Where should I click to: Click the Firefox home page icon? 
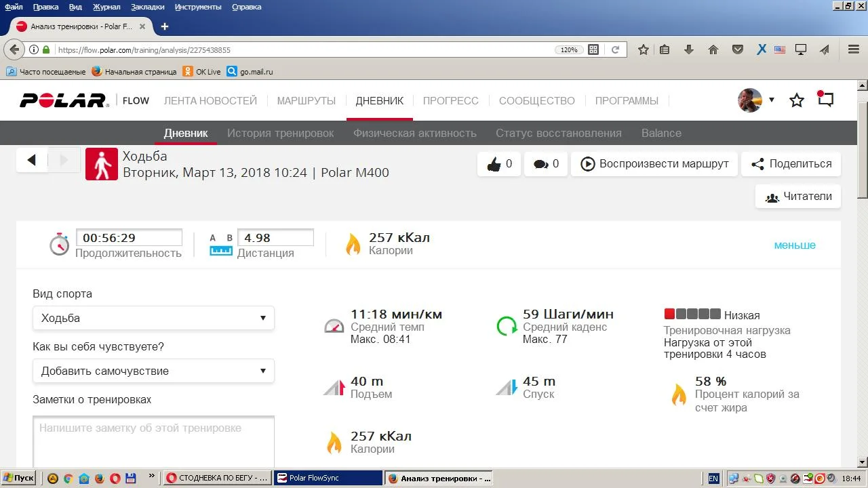(713, 49)
